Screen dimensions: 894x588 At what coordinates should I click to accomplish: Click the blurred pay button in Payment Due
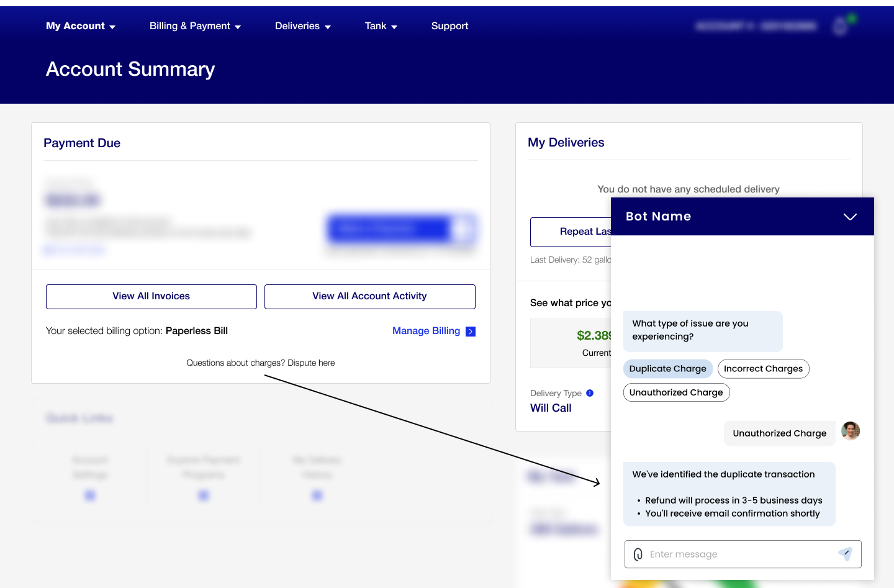coord(402,229)
